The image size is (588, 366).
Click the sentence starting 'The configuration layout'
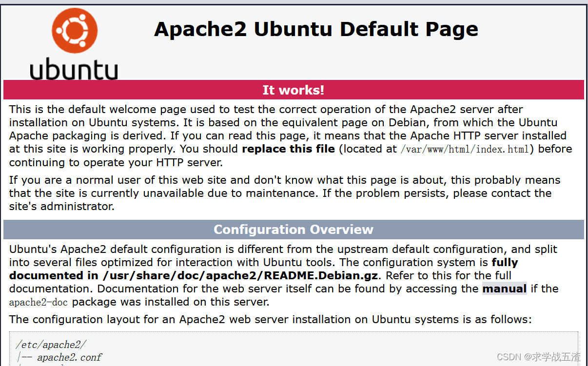click(270, 320)
